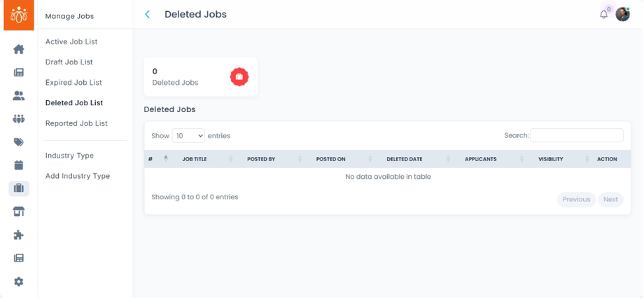Click the Next pagination button
This screenshot has width=644, height=298.
tap(610, 199)
